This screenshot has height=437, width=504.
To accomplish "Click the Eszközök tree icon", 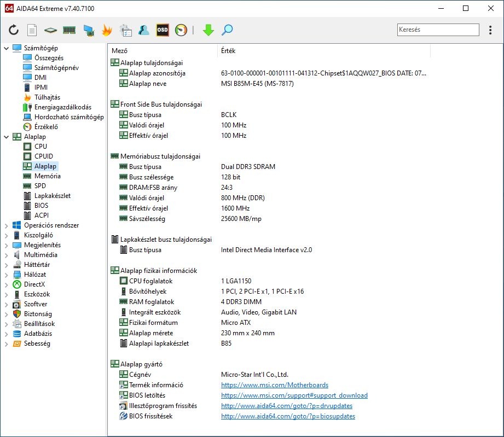I will click(x=17, y=294).
